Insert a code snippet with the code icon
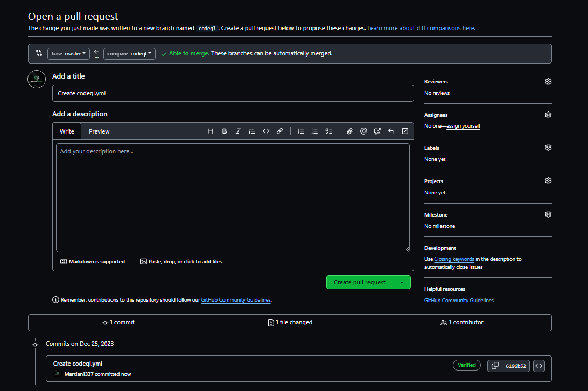 266,131
